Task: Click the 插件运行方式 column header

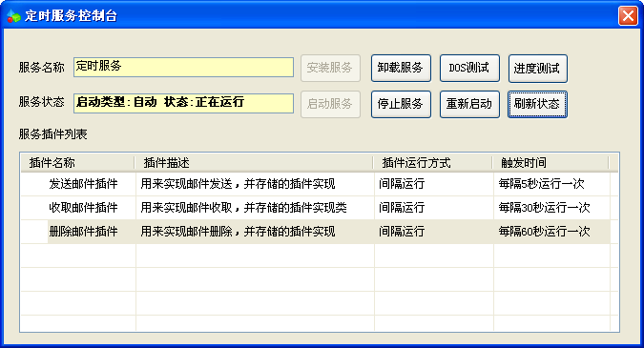Action: point(433,163)
